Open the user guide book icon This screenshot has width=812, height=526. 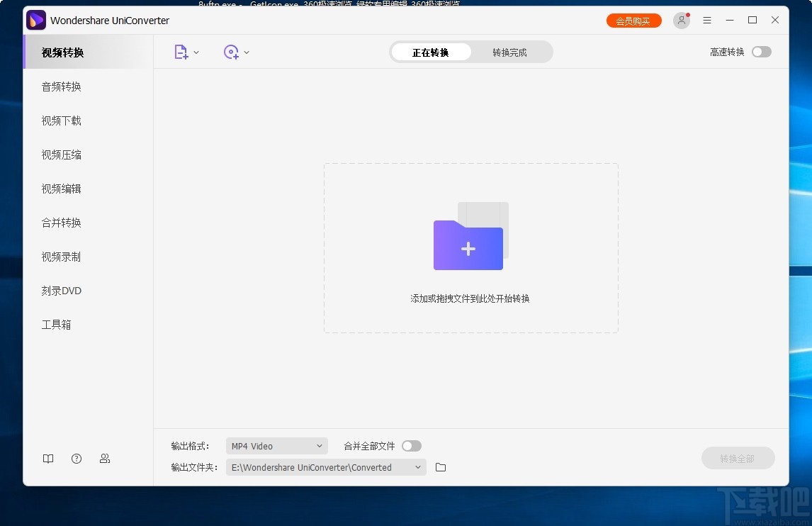[47, 459]
